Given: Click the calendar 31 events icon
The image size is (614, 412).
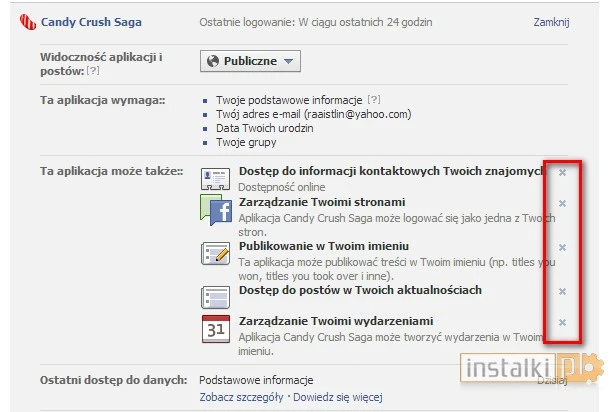Looking at the screenshot, I should click(216, 329).
